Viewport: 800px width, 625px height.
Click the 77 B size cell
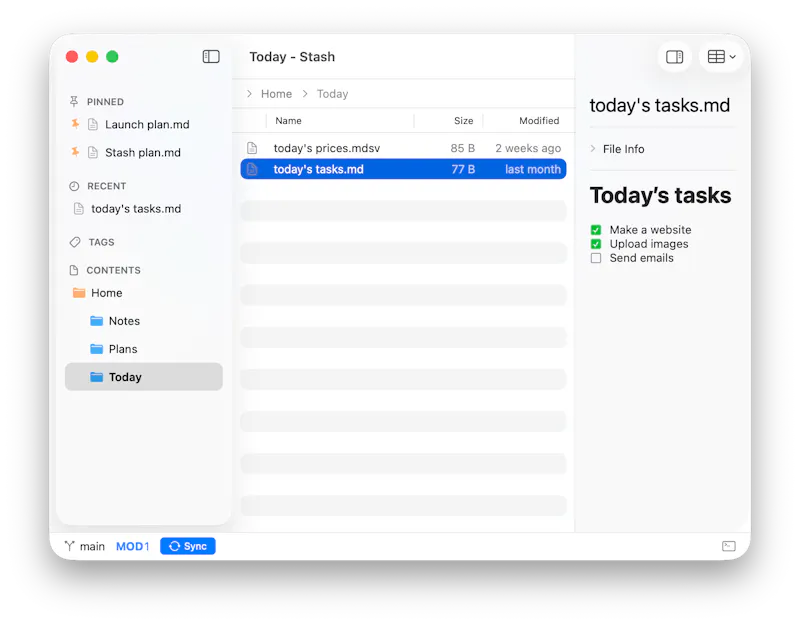pos(463,169)
